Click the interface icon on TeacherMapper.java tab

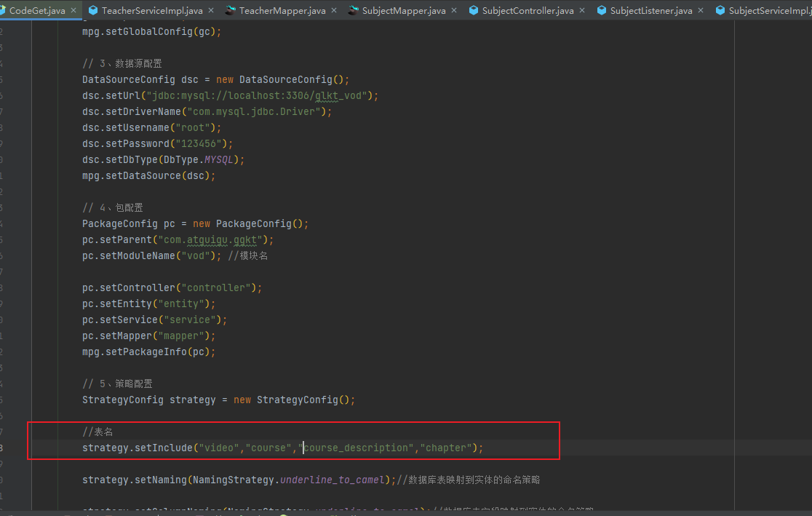tap(231, 11)
